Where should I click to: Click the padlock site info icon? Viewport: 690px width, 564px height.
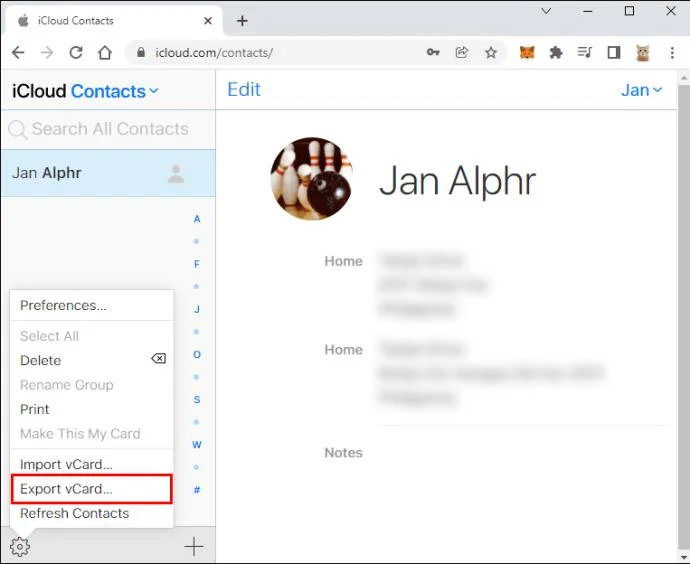point(141,53)
